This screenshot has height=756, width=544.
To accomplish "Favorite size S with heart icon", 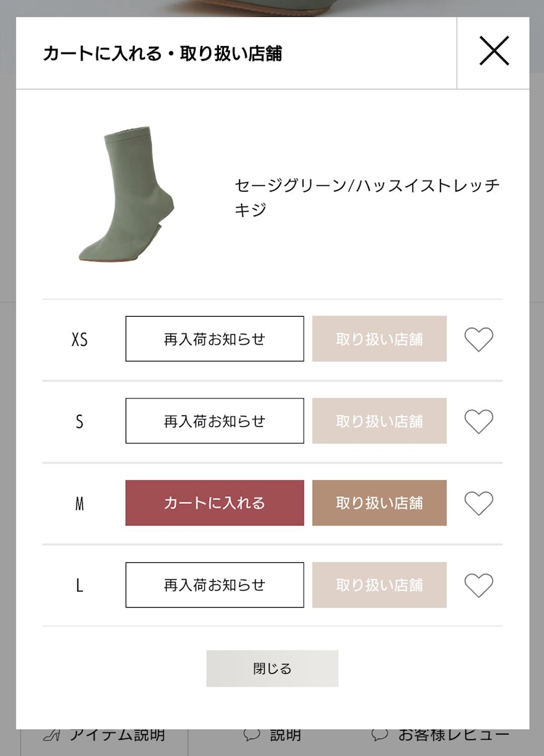I will click(x=479, y=421).
